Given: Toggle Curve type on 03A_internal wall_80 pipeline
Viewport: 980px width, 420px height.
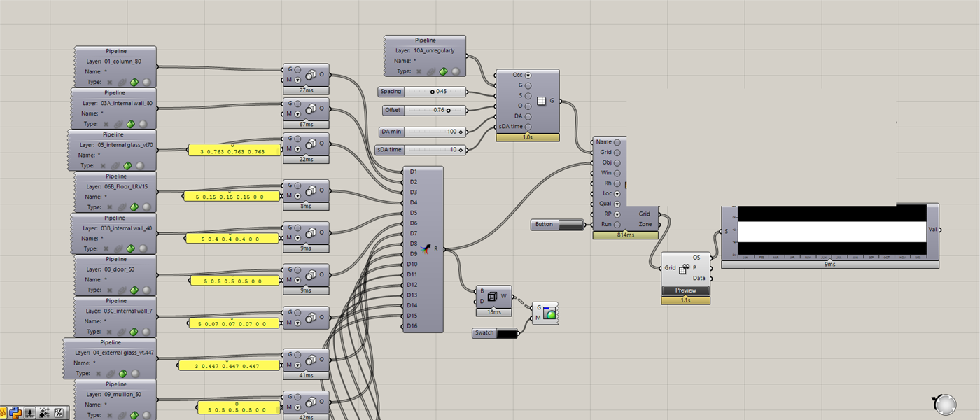Looking at the screenshot, I should (117, 124).
